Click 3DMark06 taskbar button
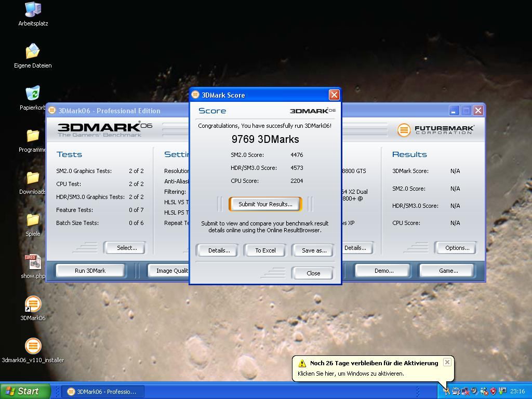 pos(103,392)
